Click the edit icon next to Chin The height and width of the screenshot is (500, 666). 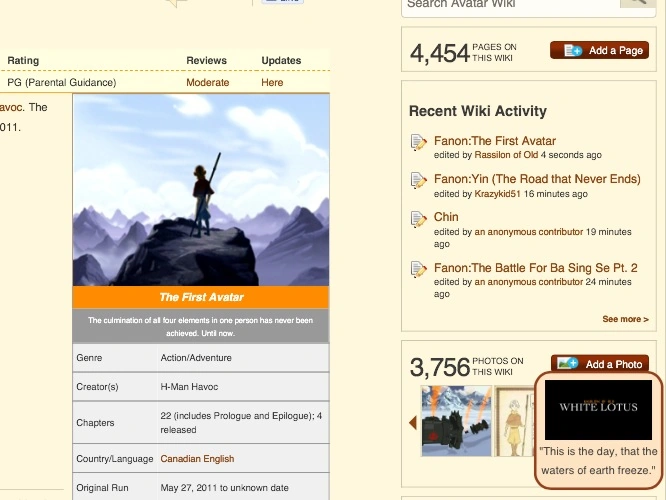click(x=418, y=219)
